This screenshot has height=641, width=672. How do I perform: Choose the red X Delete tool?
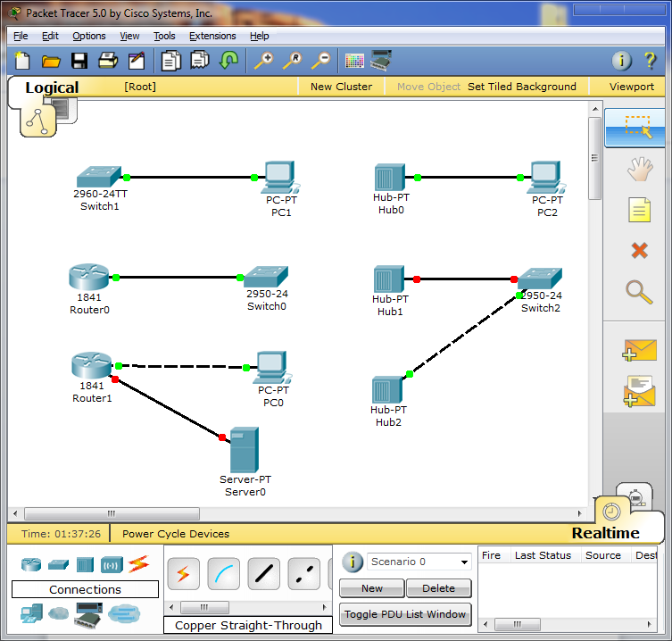[640, 250]
